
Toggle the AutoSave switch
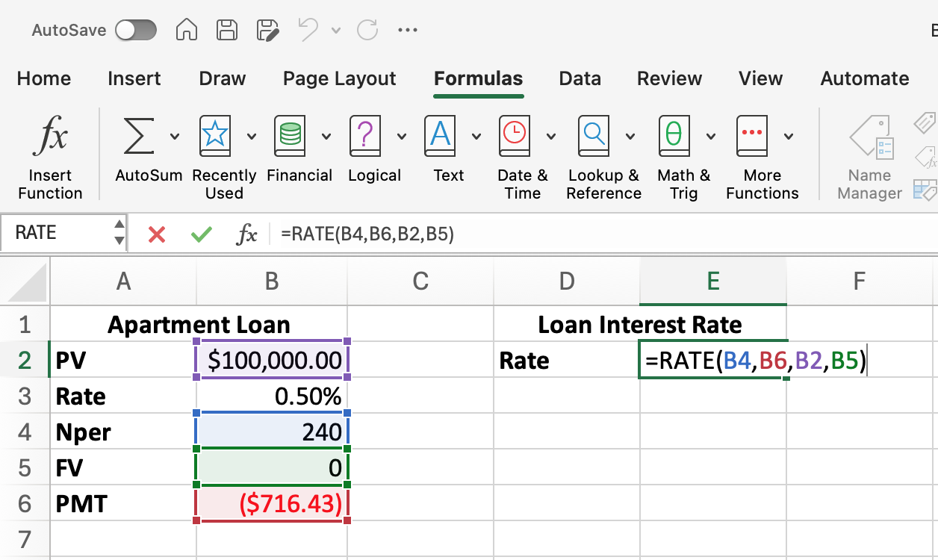(136, 31)
